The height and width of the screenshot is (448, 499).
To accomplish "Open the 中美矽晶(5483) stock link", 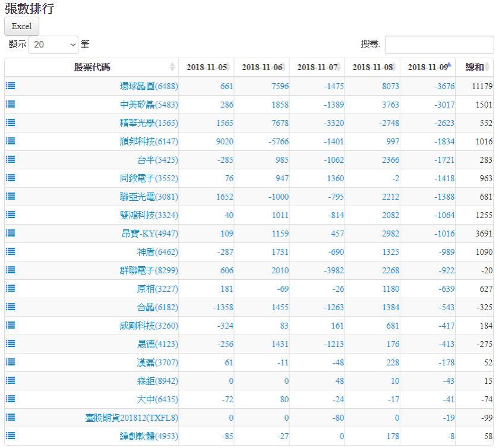I will point(149,105).
